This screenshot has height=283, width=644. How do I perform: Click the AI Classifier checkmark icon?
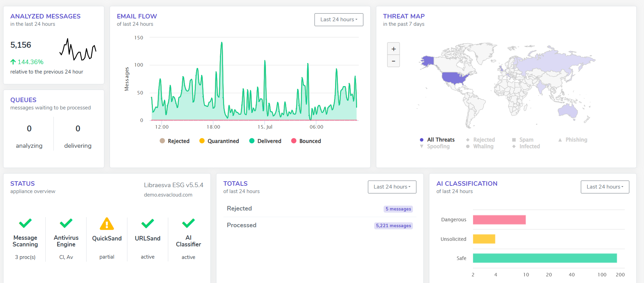188,223
